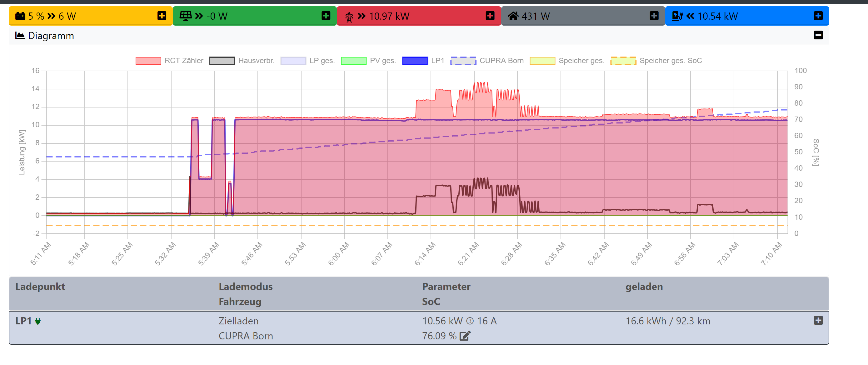Click the green plug icon beside LP1
The width and height of the screenshot is (868, 365).
tap(38, 321)
